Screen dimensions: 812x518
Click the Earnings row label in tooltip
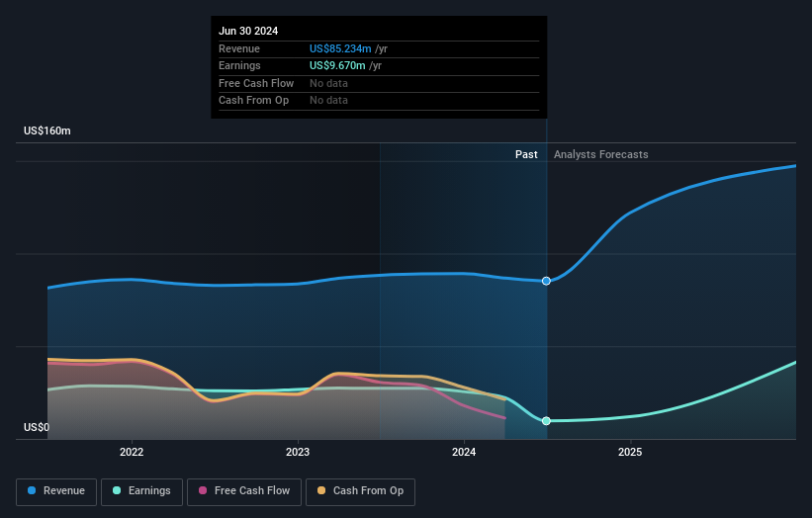(239, 65)
